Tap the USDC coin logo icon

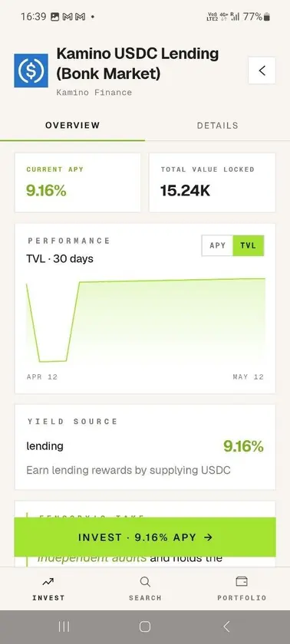pyautogui.click(x=31, y=71)
